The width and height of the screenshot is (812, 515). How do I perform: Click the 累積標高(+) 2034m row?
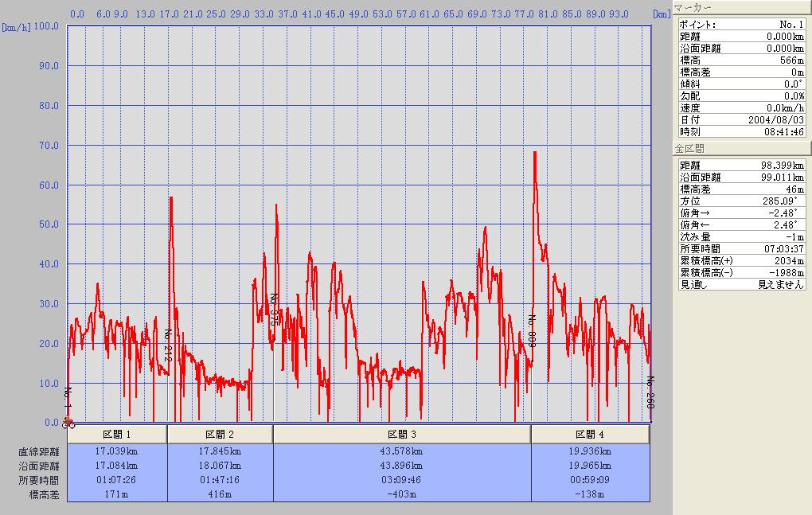[741, 261]
